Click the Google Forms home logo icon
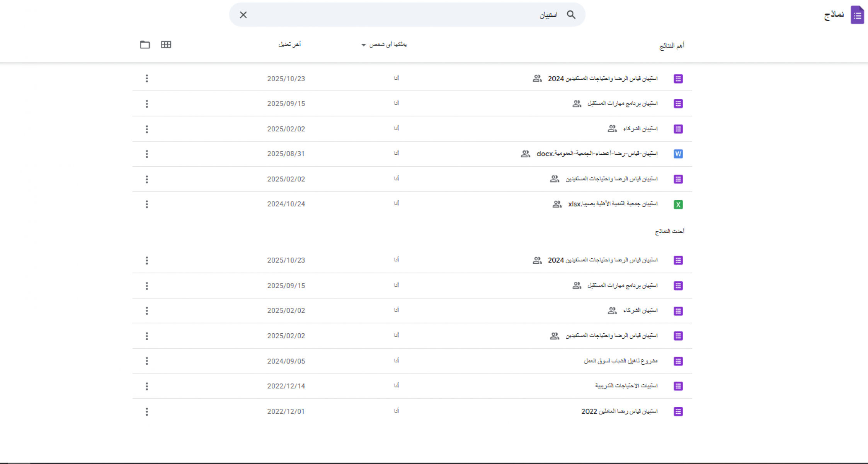 point(857,15)
